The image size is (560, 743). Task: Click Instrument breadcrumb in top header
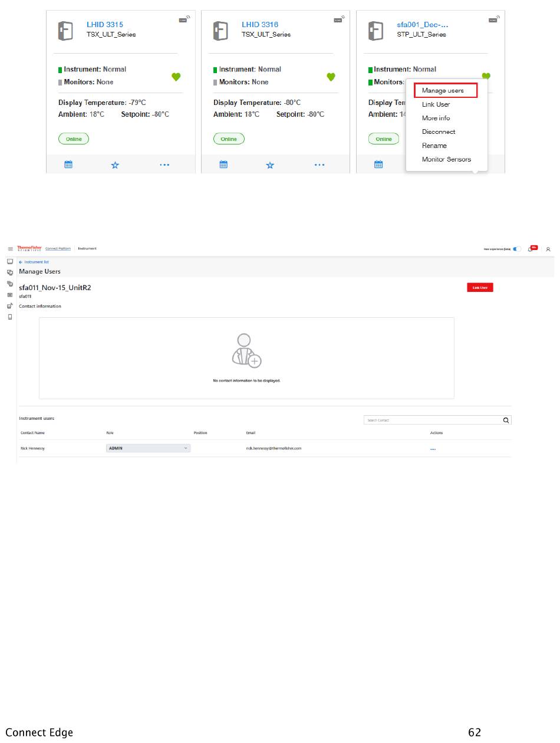(x=87, y=249)
